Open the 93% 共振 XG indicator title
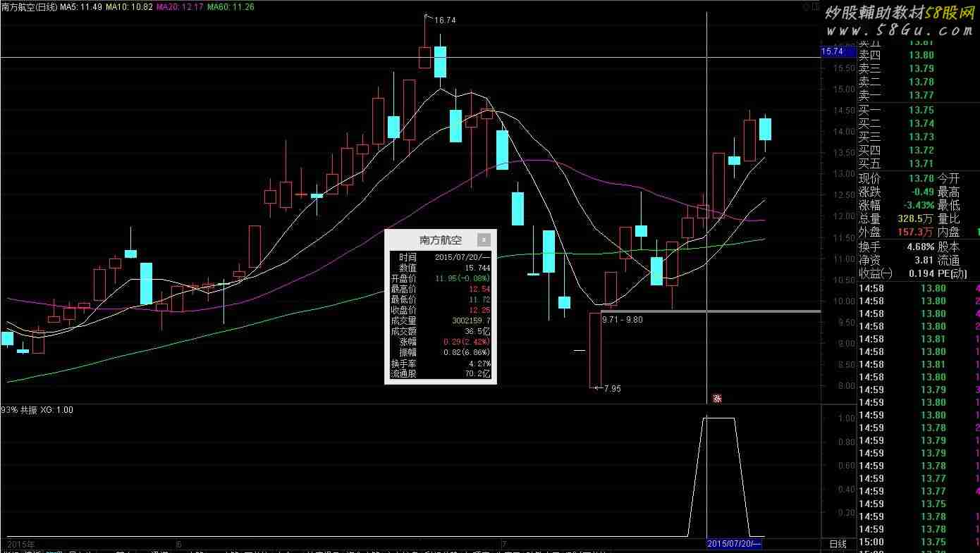This screenshot has height=553, width=980. [37, 410]
